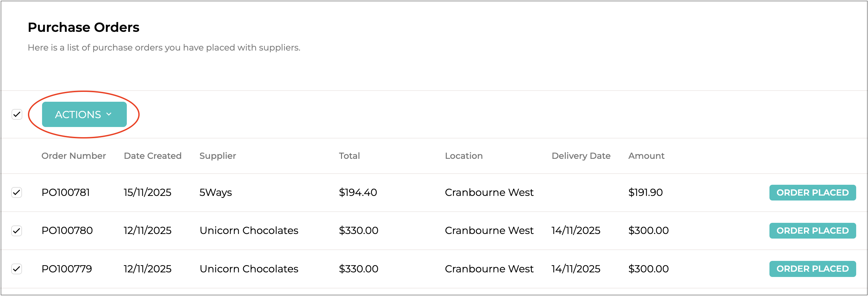Open purchase order PO100781
The width and height of the screenshot is (868, 296).
[66, 193]
